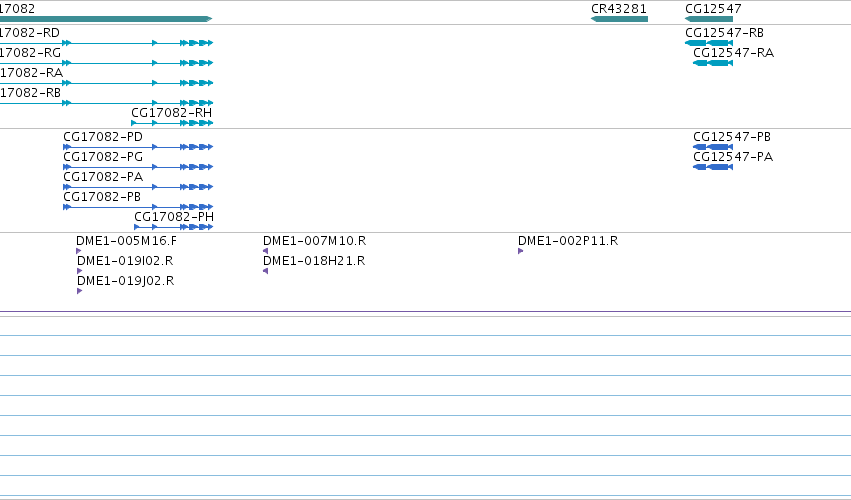Click the DME1-019J02.R label
This screenshot has width=851, height=500.
pos(126,281)
